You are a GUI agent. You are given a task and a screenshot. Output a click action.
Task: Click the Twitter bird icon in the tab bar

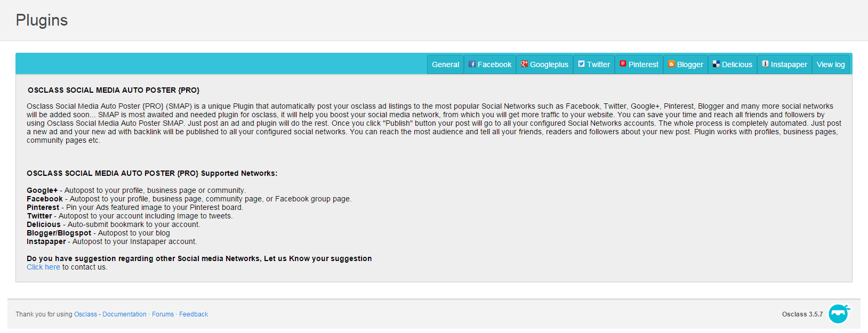(x=582, y=64)
